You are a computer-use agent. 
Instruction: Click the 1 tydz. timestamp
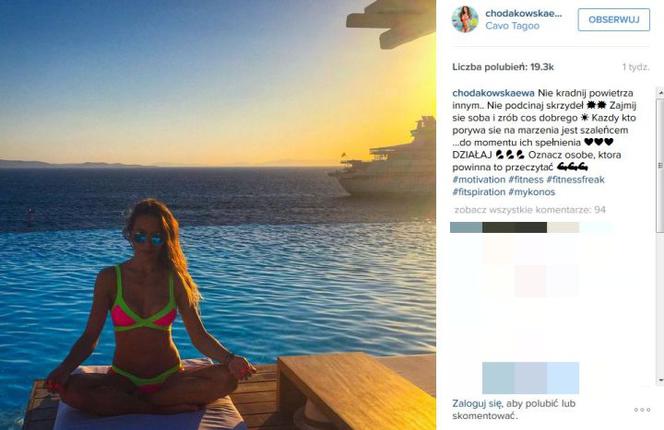pos(636,67)
